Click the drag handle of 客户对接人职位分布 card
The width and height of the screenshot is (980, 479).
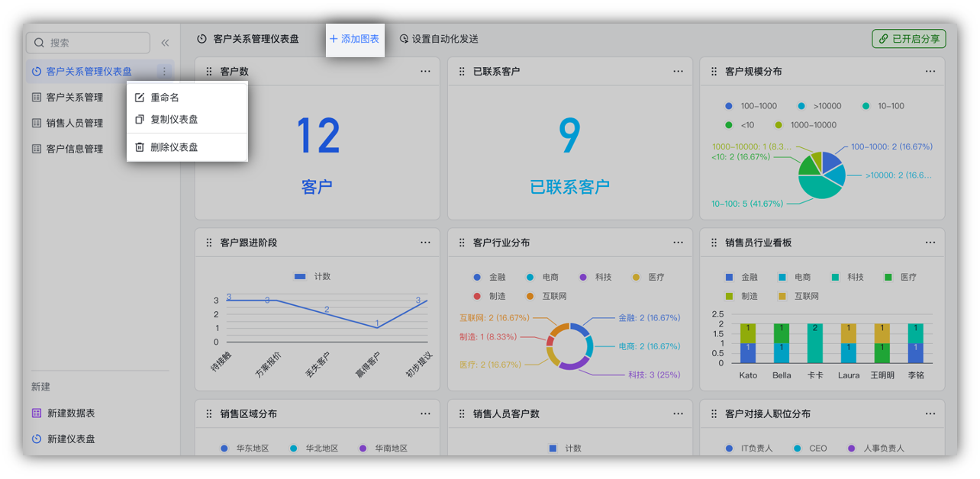click(714, 414)
